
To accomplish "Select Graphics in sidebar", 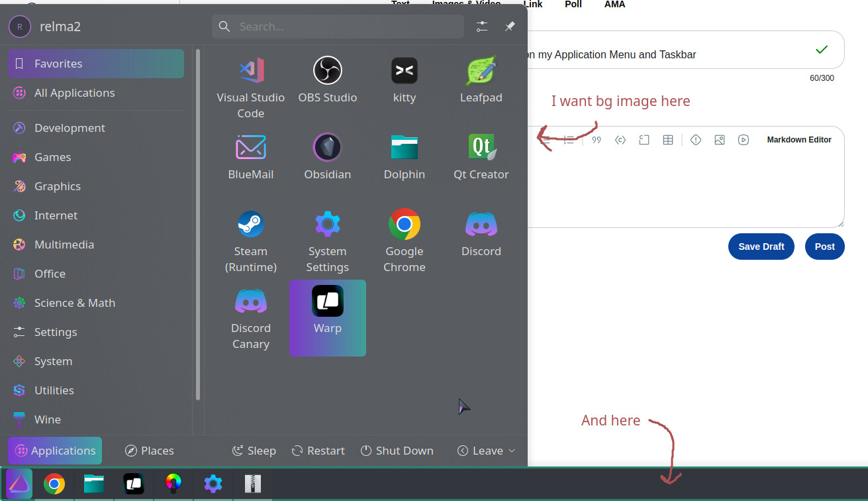I will click(96, 186).
